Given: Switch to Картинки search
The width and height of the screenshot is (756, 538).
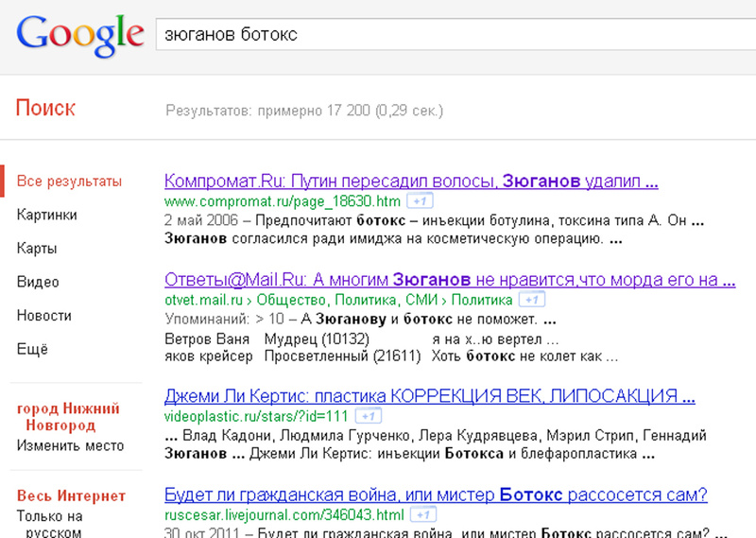Looking at the screenshot, I should pos(46,215).
